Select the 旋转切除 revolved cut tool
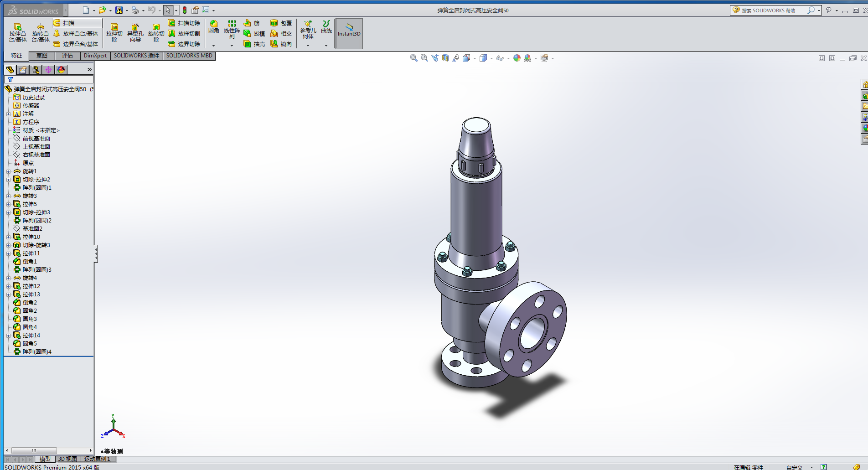The width and height of the screenshot is (868, 470). (156, 33)
